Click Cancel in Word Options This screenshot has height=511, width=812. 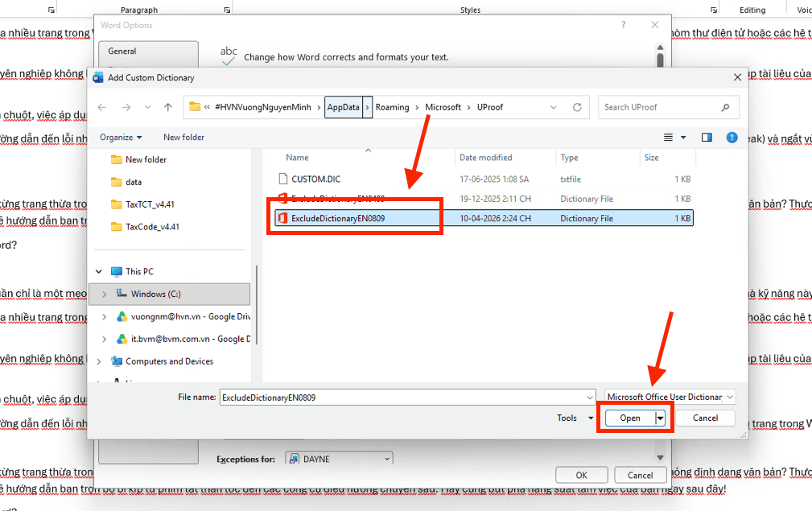(x=640, y=475)
